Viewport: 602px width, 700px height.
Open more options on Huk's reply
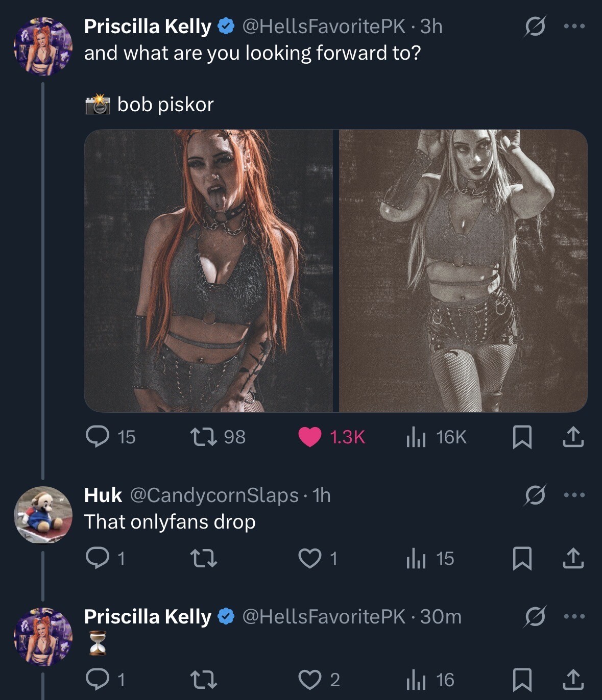pos(574,495)
